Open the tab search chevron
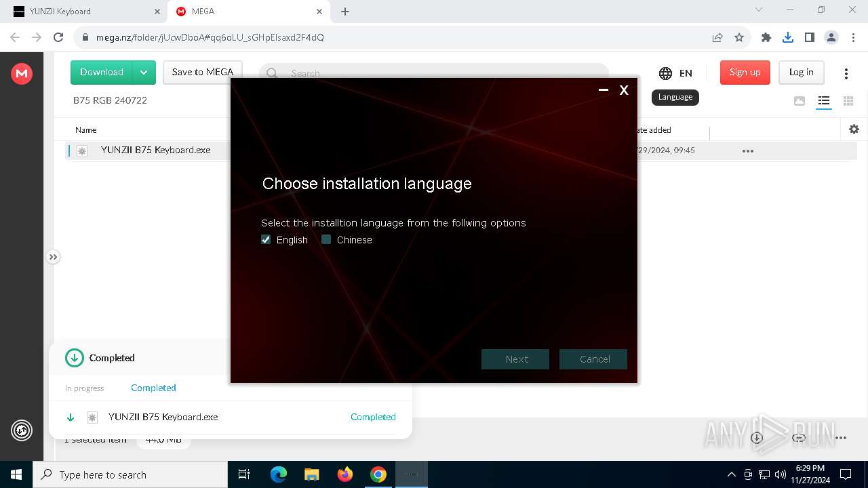Viewport: 868px width, 488px height. (759, 10)
